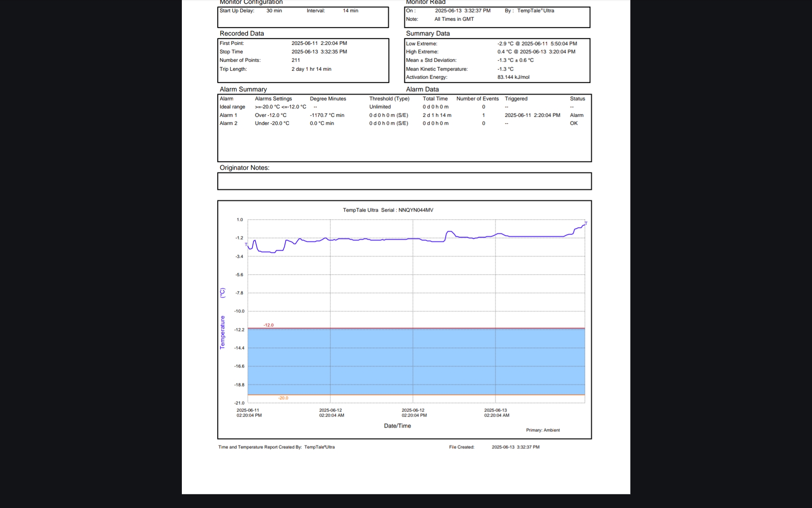
Task: Select the y-axis tick '1.0'
Action: click(240, 220)
